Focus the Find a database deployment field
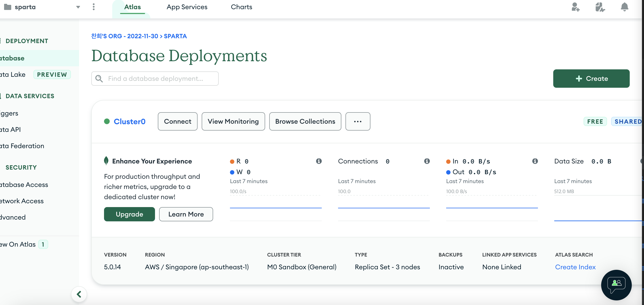The height and width of the screenshot is (305, 644). coord(155,79)
